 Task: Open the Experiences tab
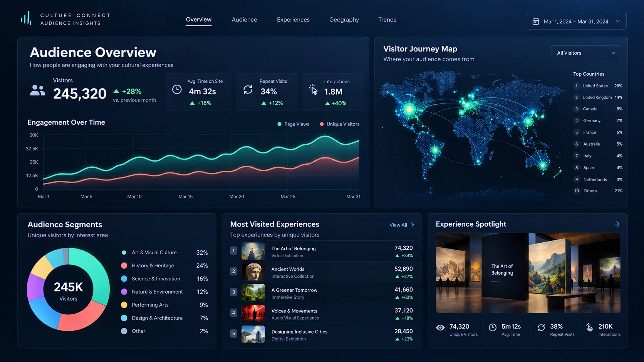click(293, 20)
